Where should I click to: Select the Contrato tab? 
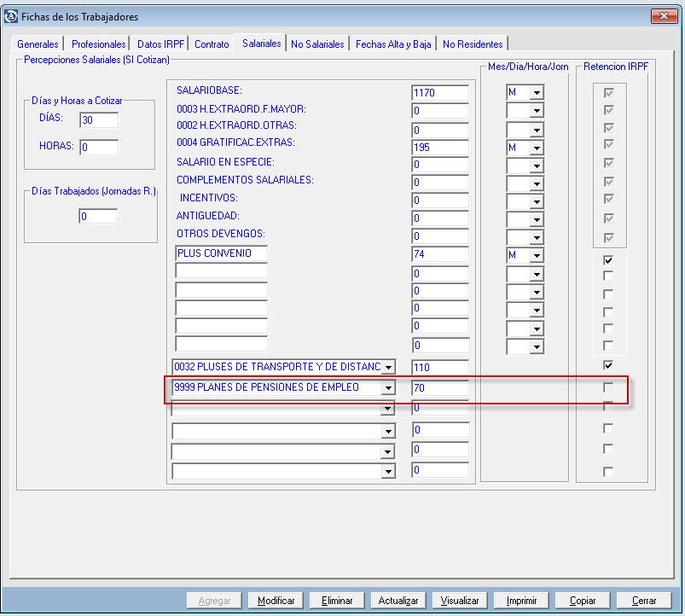tap(212, 44)
